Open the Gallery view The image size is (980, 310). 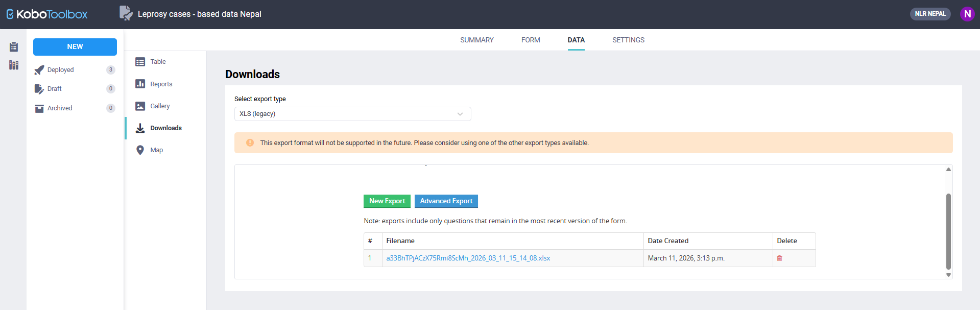tap(159, 106)
